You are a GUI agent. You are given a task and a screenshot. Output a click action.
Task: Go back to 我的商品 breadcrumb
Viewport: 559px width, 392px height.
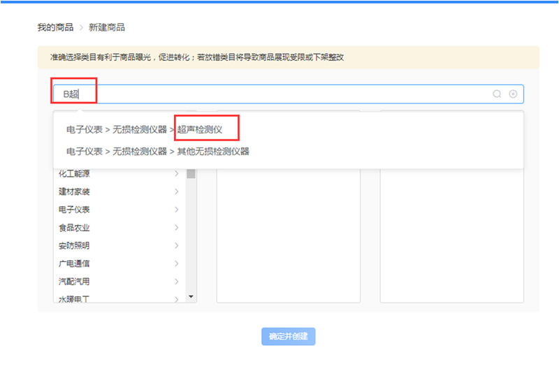55,27
